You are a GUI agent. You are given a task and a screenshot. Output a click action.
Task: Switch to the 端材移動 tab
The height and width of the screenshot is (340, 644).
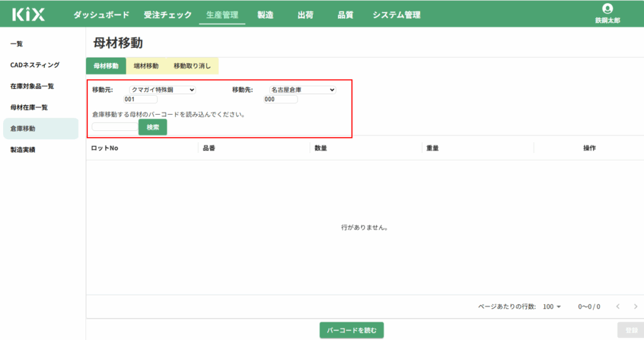point(146,65)
